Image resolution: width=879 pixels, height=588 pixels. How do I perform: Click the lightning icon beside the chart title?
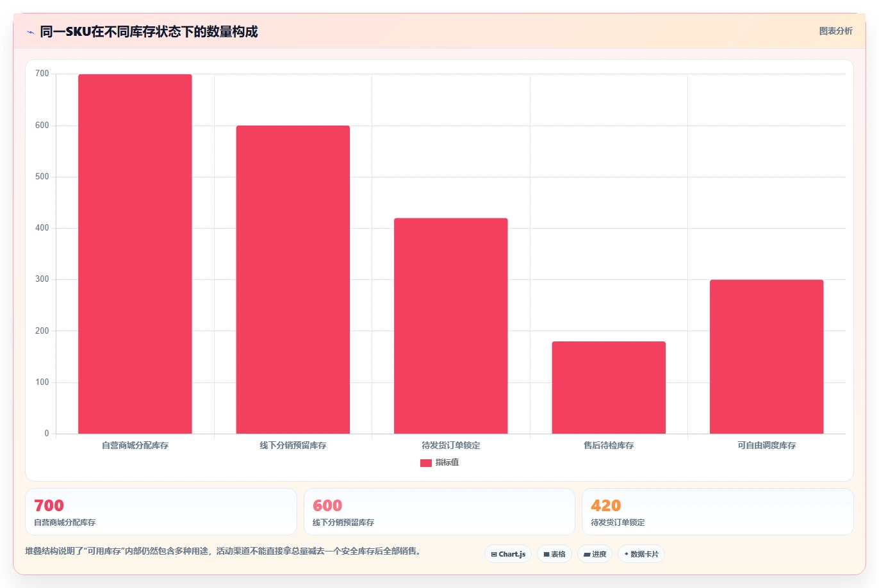coord(30,32)
